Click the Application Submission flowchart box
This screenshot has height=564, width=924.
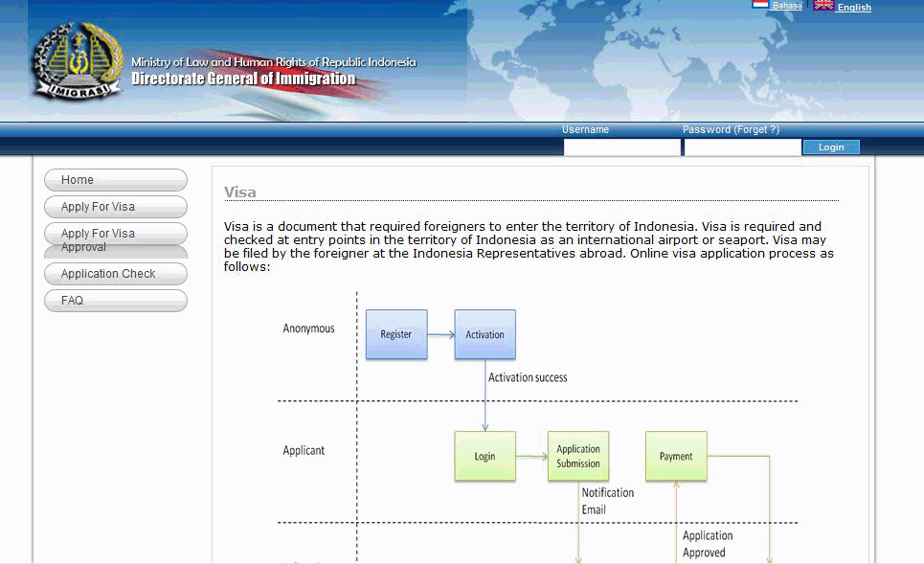click(578, 456)
